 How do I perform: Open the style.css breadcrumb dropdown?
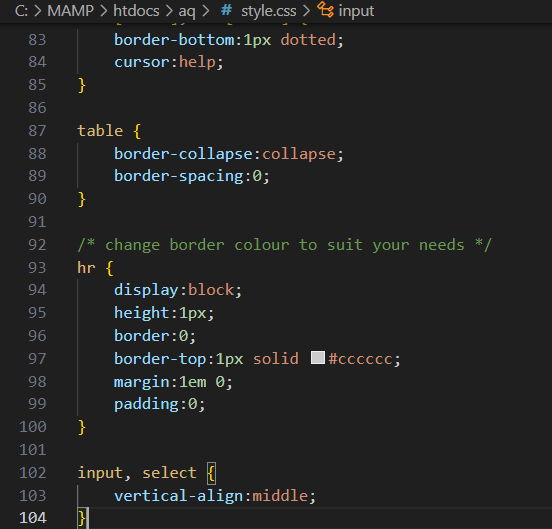click(x=269, y=11)
